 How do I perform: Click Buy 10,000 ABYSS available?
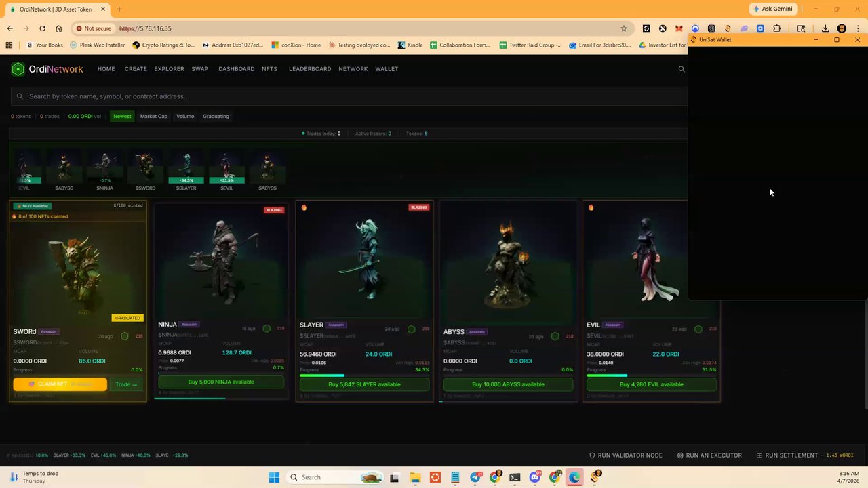click(508, 384)
